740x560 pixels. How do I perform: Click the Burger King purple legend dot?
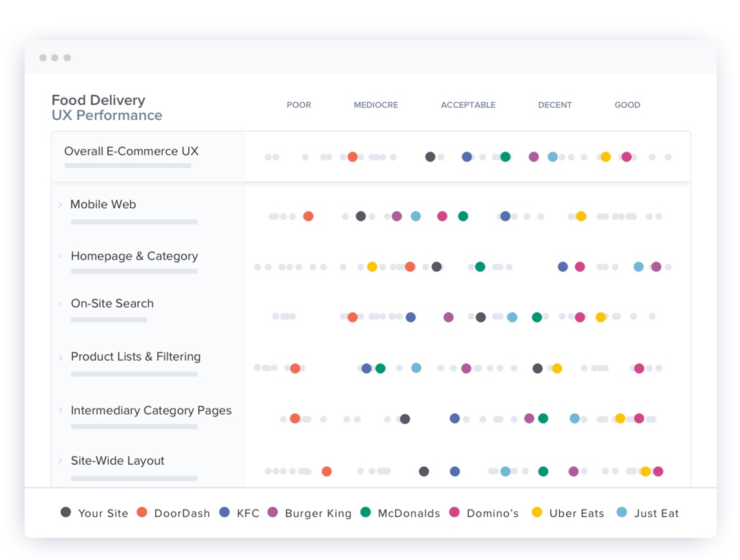point(273,512)
